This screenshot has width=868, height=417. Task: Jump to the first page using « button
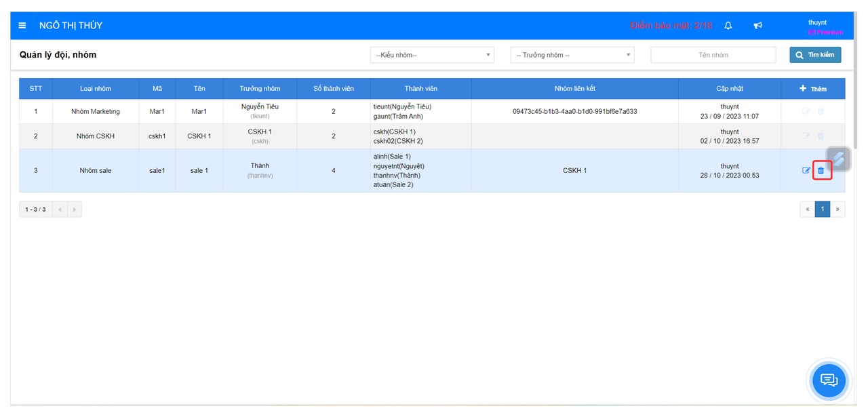click(807, 210)
